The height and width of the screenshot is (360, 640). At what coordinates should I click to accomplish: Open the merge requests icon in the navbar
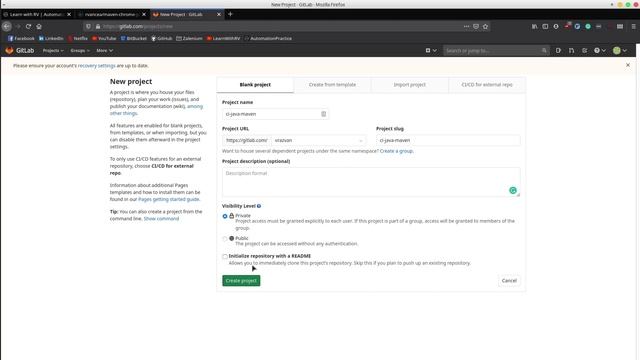point(571,51)
